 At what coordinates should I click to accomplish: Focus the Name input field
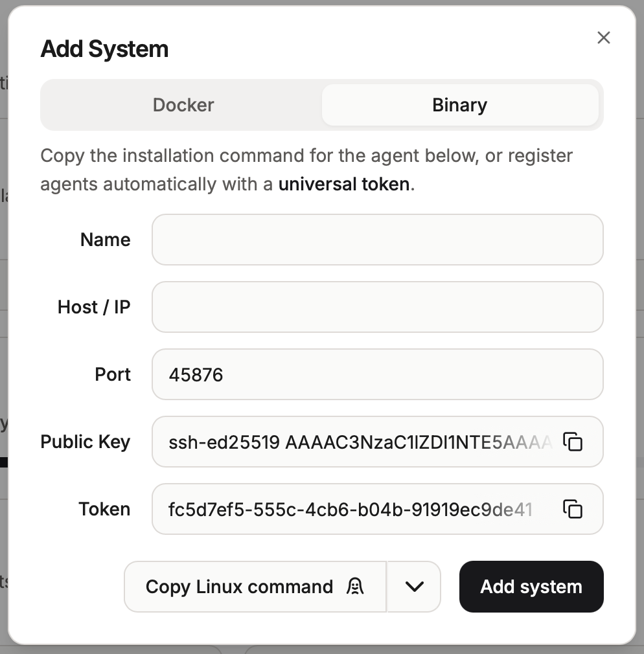[377, 240]
